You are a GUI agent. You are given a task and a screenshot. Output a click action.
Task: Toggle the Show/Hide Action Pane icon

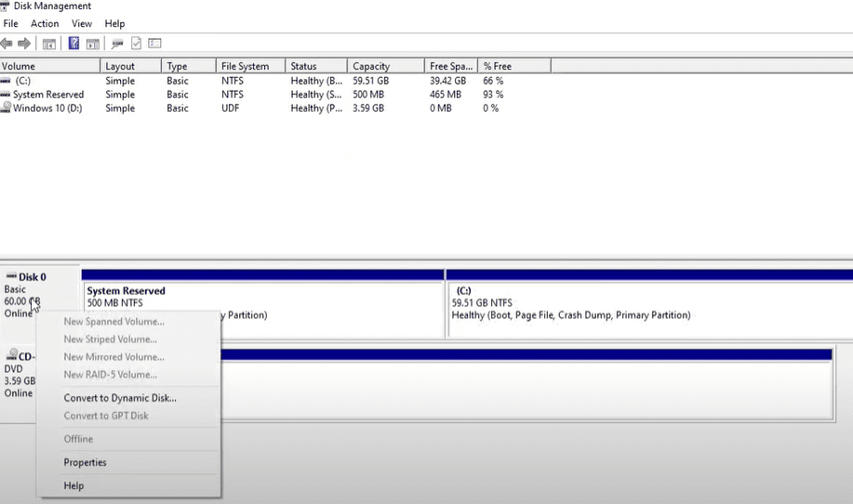[93, 44]
